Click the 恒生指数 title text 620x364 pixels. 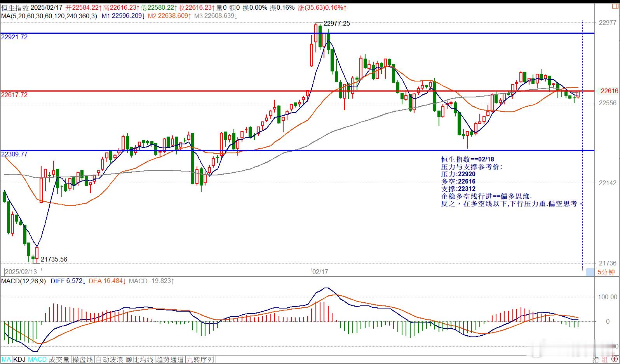coord(14,7)
